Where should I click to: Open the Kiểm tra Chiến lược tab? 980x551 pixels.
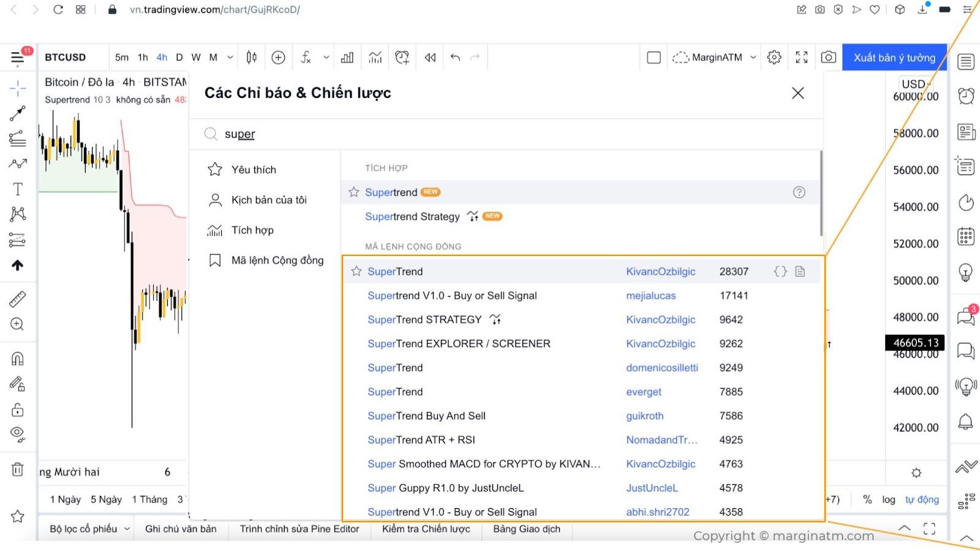pos(426,529)
